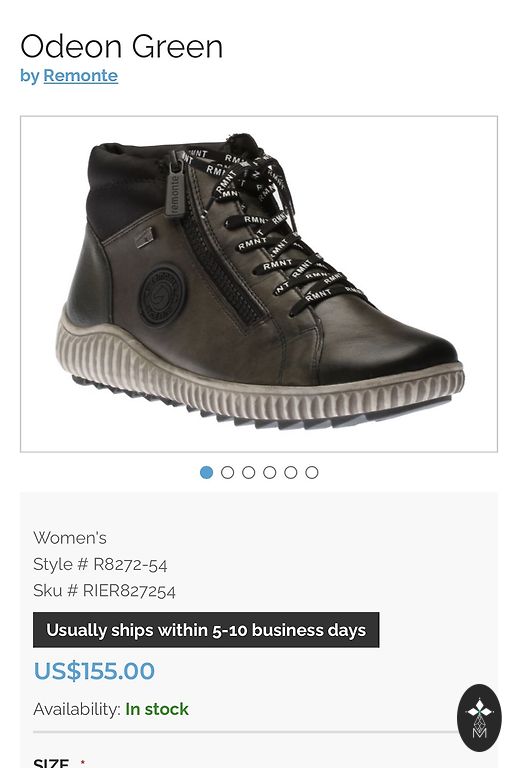
Task: Click the boot's zipper pull tag
Action: coord(175,187)
